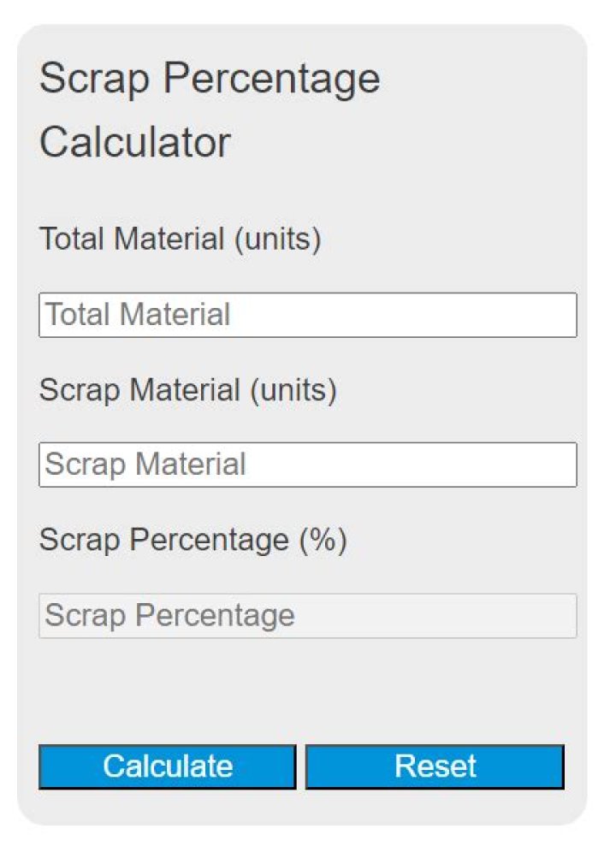This screenshot has height=864, width=616.
Task: Click the Scrap Percentage Calculator title
Action: pos(210,109)
